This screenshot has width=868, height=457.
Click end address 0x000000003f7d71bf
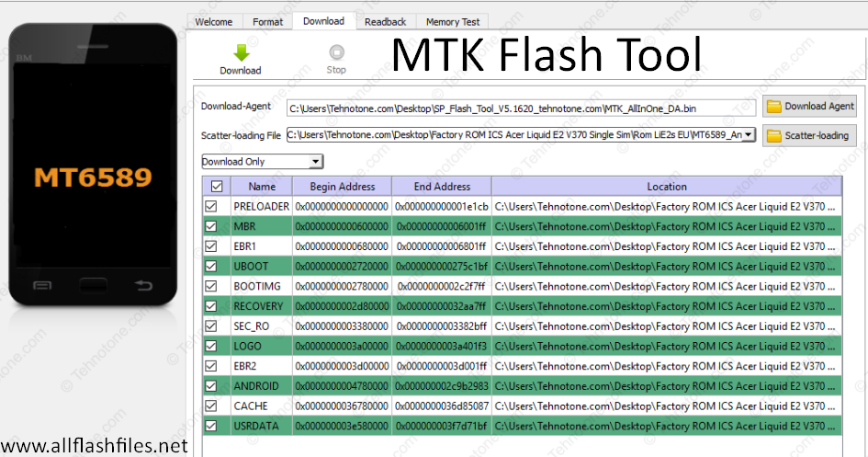tap(442, 426)
